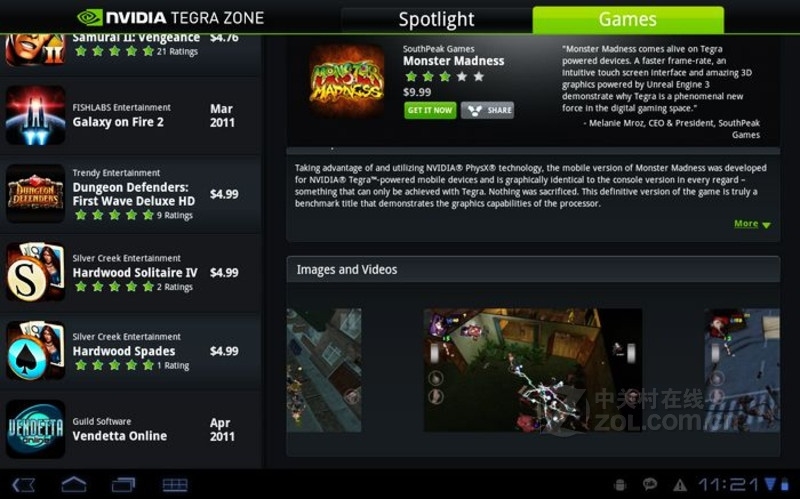Tap the warning triangle status icon
800x499 pixels.
point(680,485)
